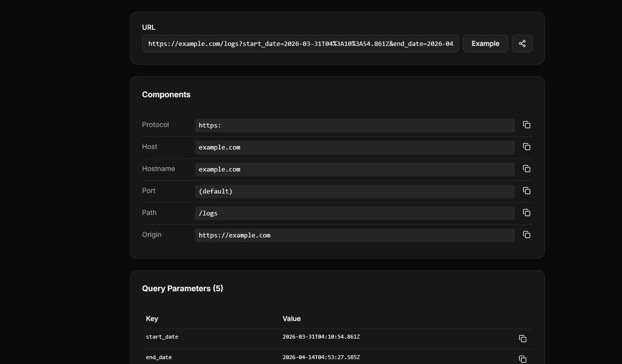Screen dimensions: 622x364
Task: Click the end_date key label
Action: pos(159,357)
